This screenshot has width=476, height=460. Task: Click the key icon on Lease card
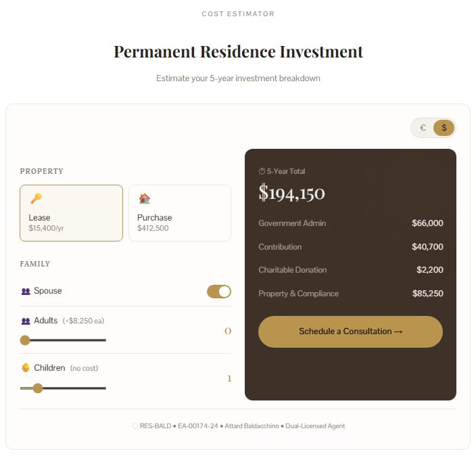click(36, 199)
